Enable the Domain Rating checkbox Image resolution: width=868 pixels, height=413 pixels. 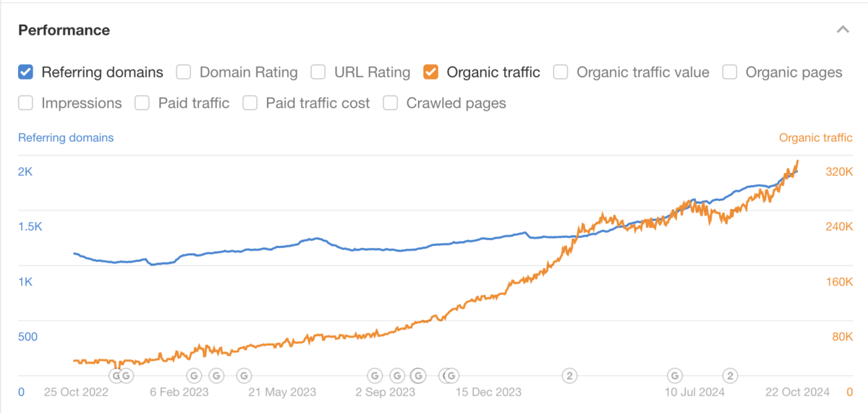[184, 72]
